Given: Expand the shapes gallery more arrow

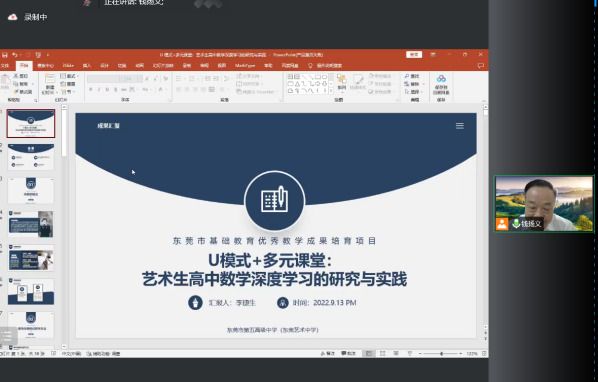Looking at the screenshot, I should coord(331,91).
